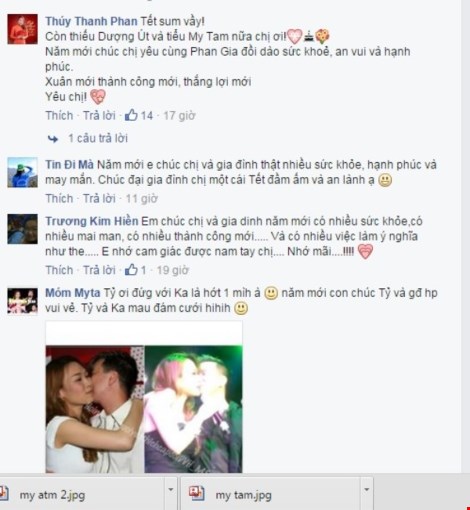The image size is (470, 510).
Task: Open dropdown arrow next to my atm 2.jpg
Action: [171, 490]
